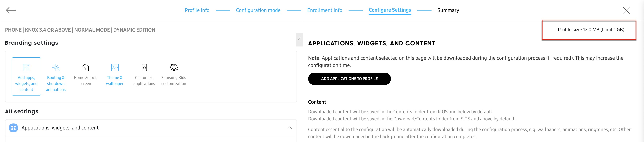Close the profile configuration wizard
The height and width of the screenshot is (142, 644).
pyautogui.click(x=626, y=10)
